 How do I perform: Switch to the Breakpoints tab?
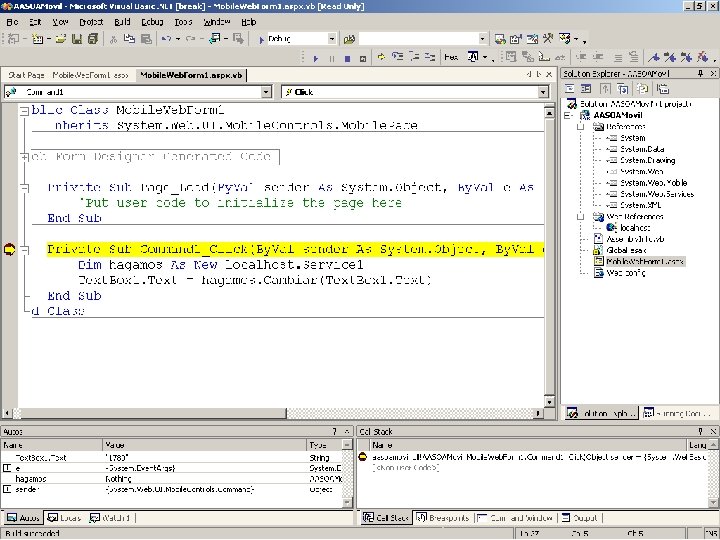pos(443,518)
